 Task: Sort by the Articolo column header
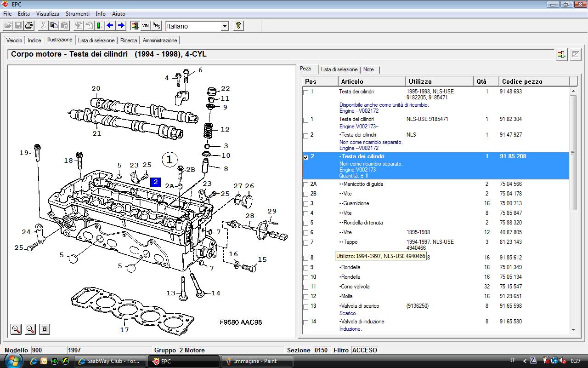[x=373, y=81]
